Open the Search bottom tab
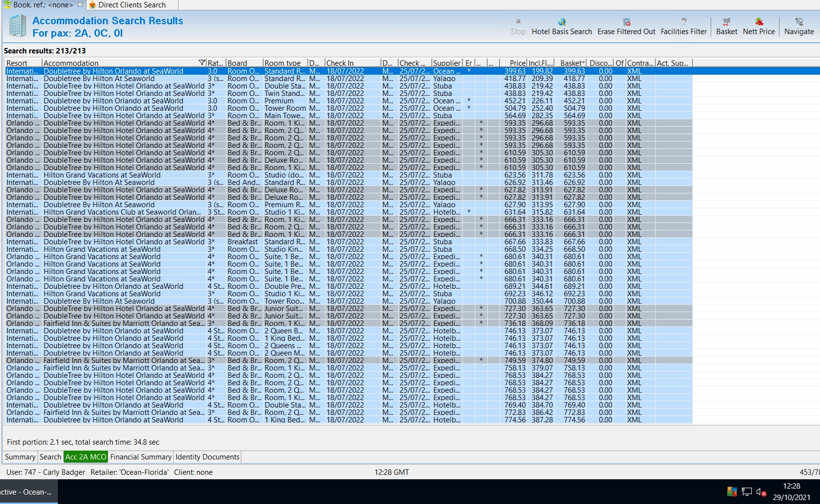The height and width of the screenshot is (504, 820). [50, 457]
